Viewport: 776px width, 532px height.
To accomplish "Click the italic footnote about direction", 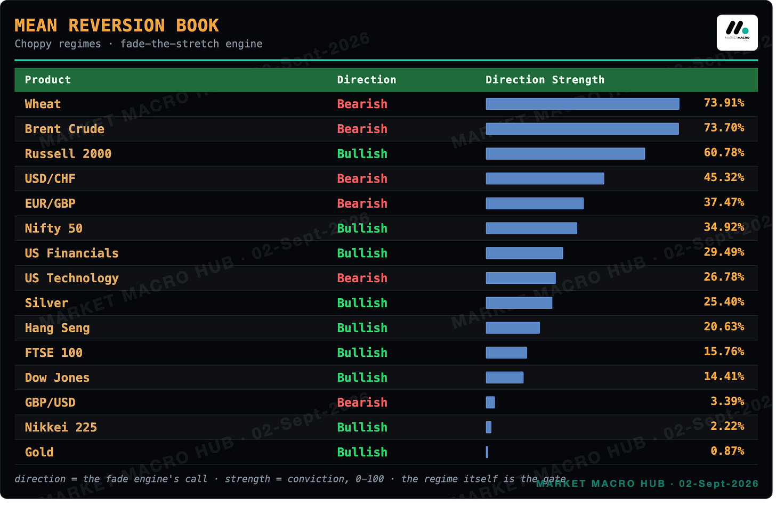I will [290, 479].
